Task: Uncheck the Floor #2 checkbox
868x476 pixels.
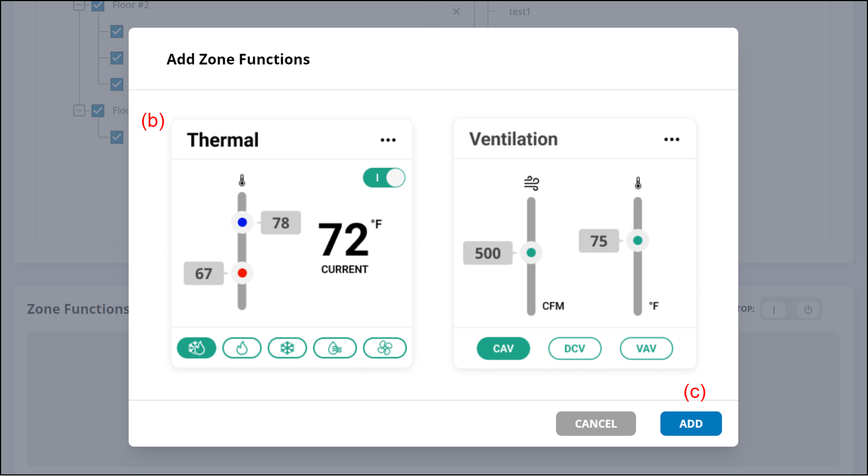Action: 98,6
